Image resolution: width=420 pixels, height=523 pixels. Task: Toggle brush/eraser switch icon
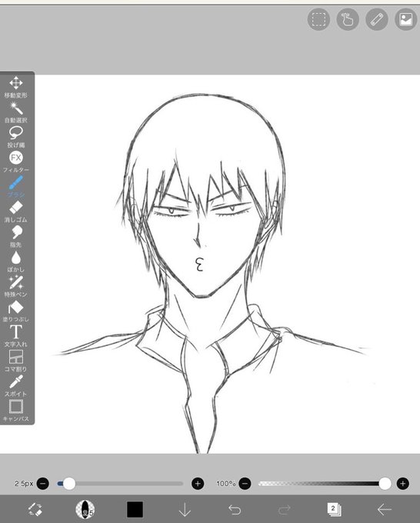pos(35,509)
